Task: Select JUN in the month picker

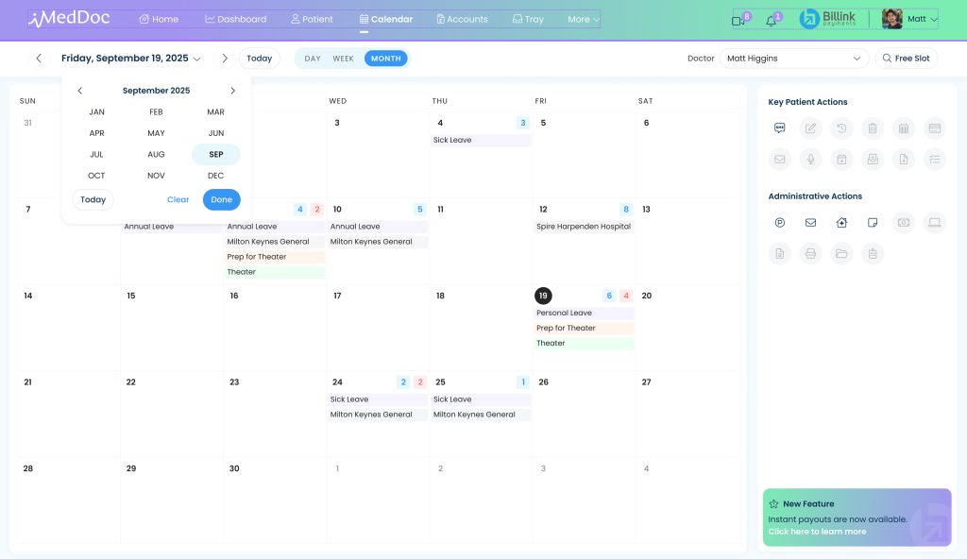Action: click(215, 132)
